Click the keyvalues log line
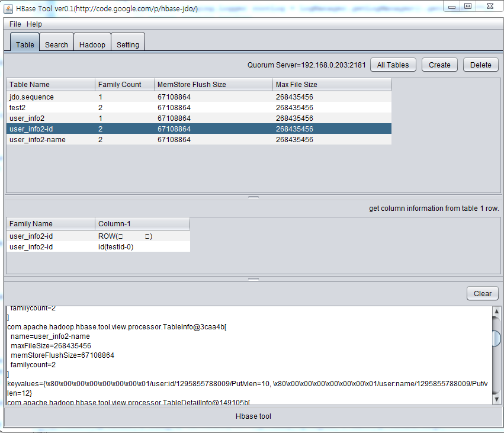This screenshot has height=433, width=504. pyautogui.click(x=248, y=389)
